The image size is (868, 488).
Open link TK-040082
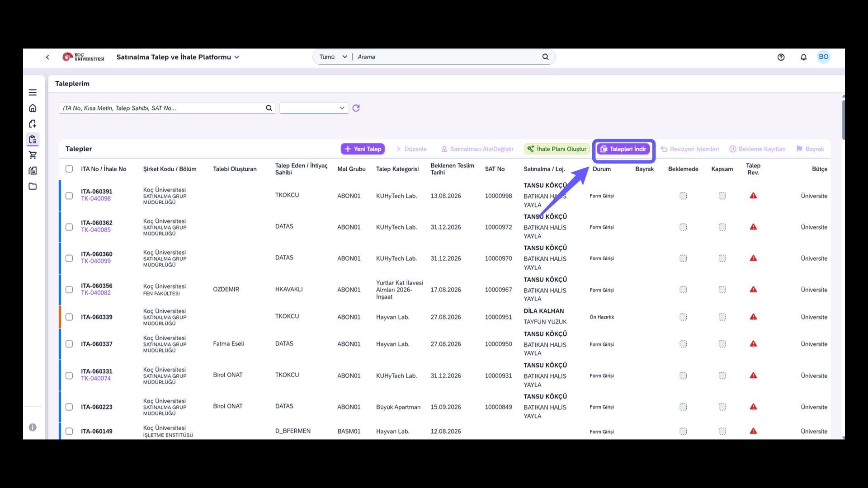[96, 292]
